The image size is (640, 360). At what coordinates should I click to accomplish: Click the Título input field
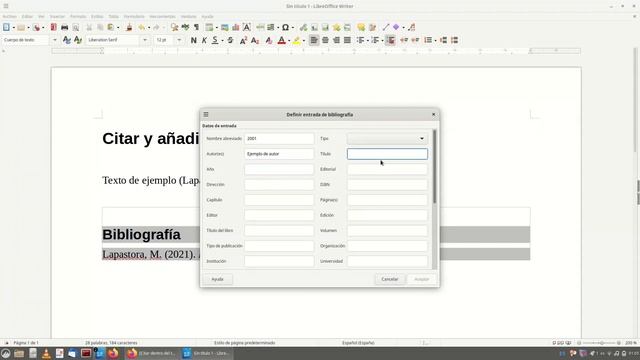click(x=387, y=154)
